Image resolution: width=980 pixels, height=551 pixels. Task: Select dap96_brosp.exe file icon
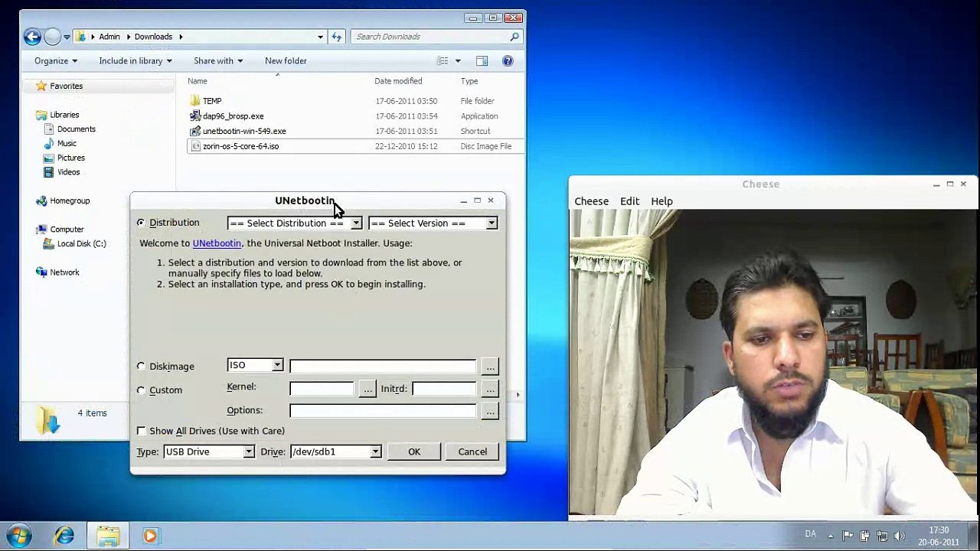point(195,116)
